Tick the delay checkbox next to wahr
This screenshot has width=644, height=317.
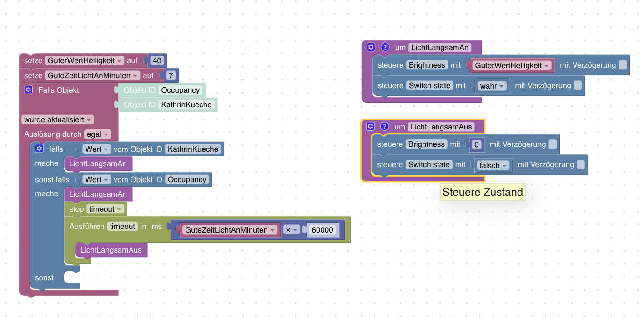pos(578,85)
